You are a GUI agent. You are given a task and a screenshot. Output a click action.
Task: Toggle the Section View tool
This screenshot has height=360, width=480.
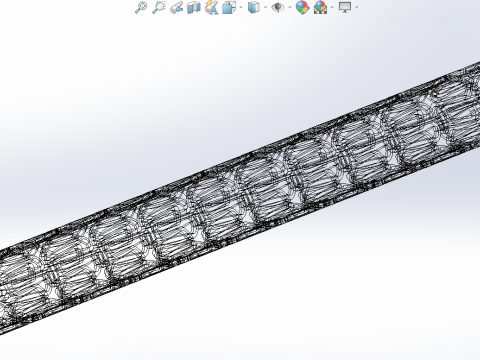coord(194,7)
